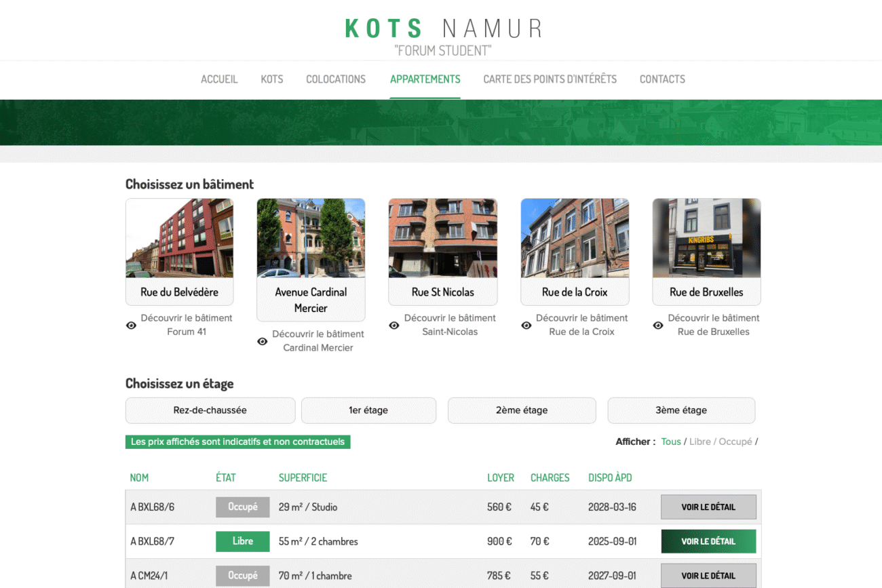Open Découvrir le bâtiment Saint-Nicolas link
882x588 pixels.
[450, 325]
